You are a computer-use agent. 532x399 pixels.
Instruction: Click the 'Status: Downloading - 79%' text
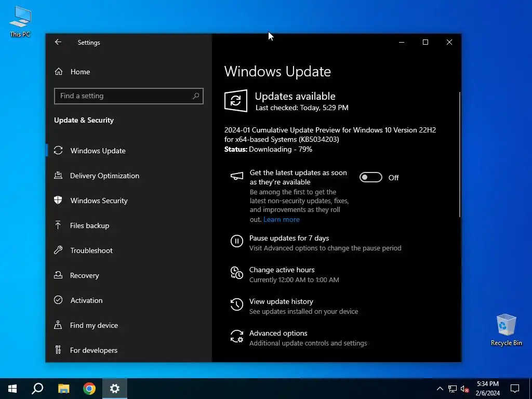click(x=268, y=149)
